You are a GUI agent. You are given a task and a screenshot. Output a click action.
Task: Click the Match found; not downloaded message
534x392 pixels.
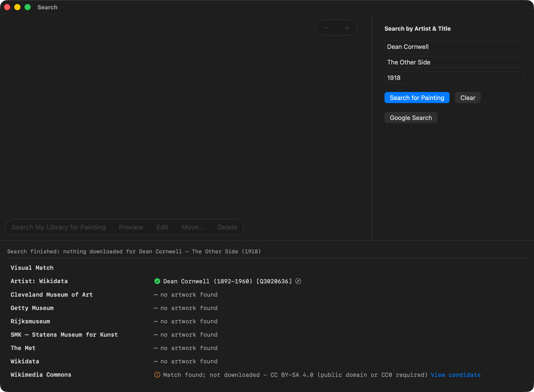(x=295, y=375)
